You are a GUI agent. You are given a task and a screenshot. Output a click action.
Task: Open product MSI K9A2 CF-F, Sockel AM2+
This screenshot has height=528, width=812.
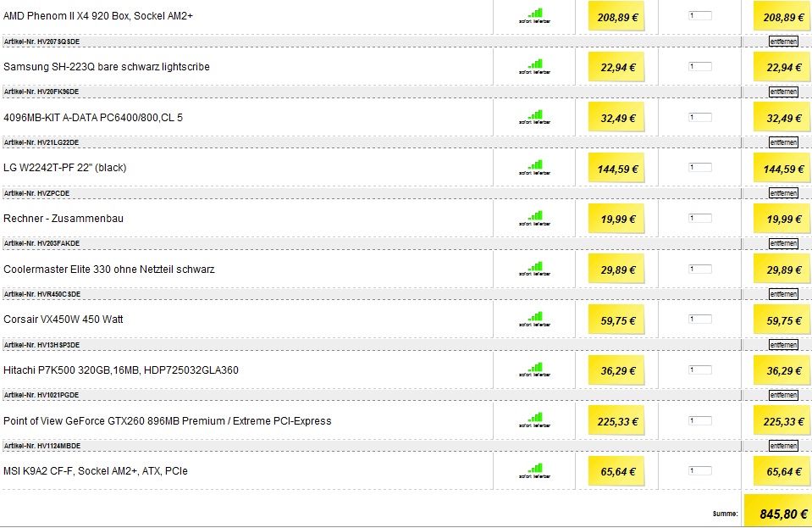(x=96, y=471)
